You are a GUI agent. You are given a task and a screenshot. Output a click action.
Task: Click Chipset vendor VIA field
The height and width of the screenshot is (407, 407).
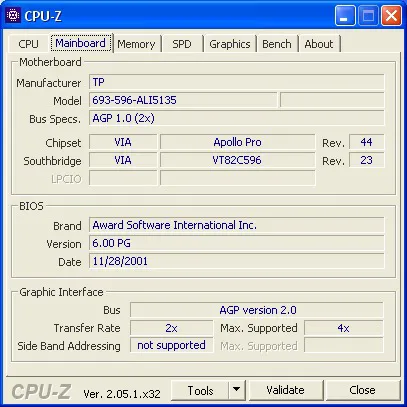pyautogui.click(x=123, y=142)
